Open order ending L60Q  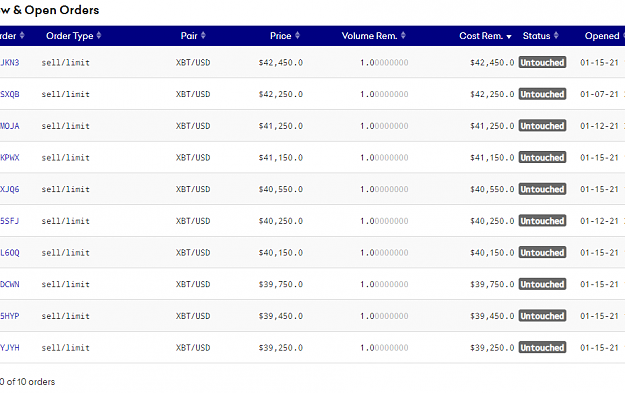coord(10,253)
